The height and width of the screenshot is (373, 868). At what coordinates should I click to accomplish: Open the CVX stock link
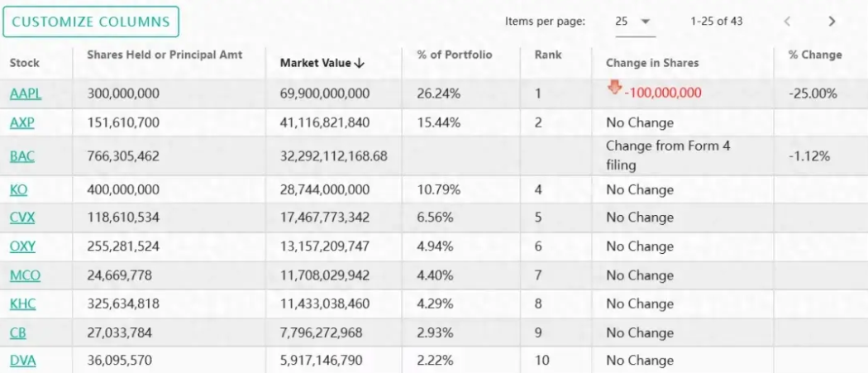tap(22, 218)
